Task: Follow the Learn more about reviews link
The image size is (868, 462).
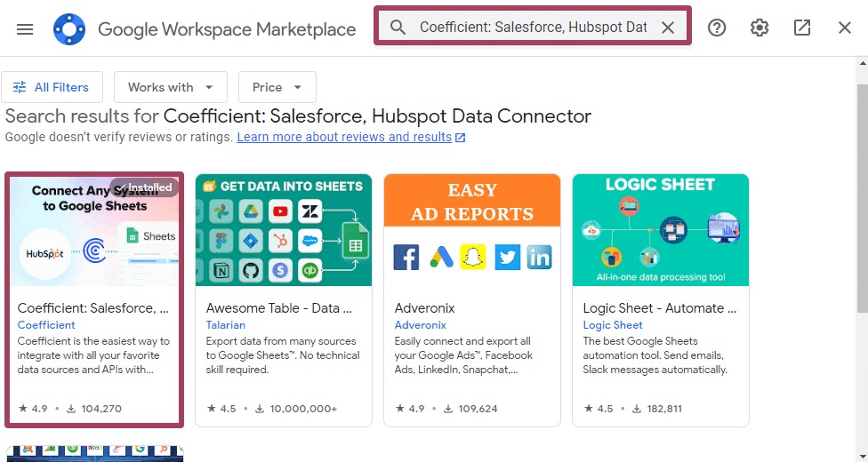Action: tap(344, 137)
